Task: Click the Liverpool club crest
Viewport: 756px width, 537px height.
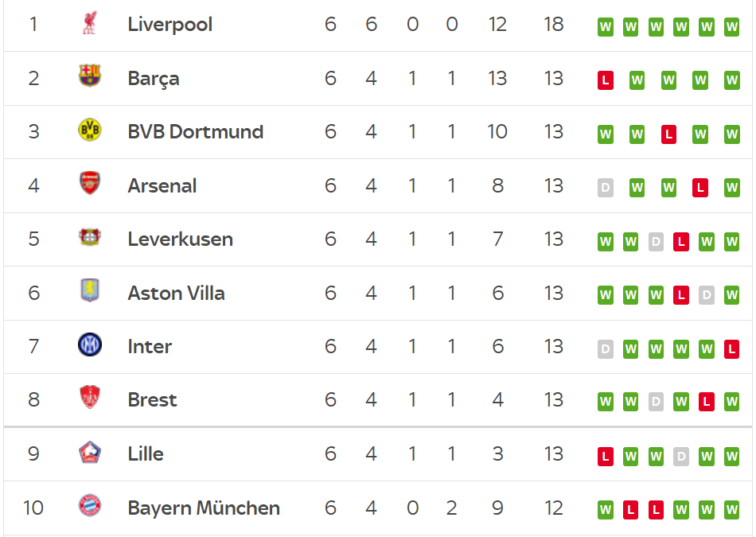Action: click(90, 24)
